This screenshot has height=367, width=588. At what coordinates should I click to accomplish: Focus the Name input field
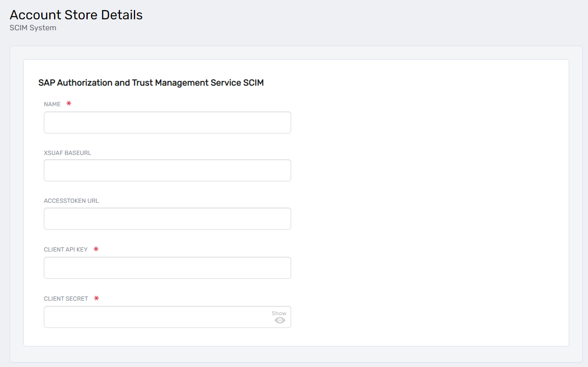[167, 122]
